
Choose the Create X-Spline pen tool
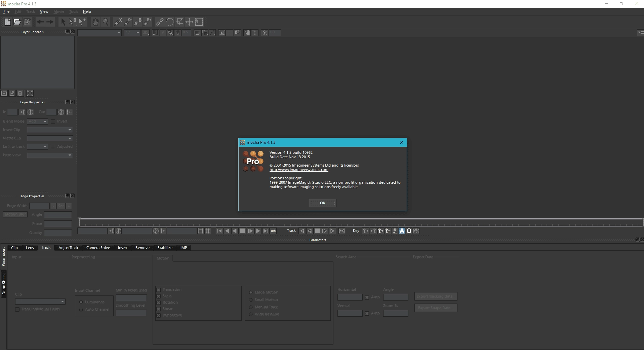[118, 22]
